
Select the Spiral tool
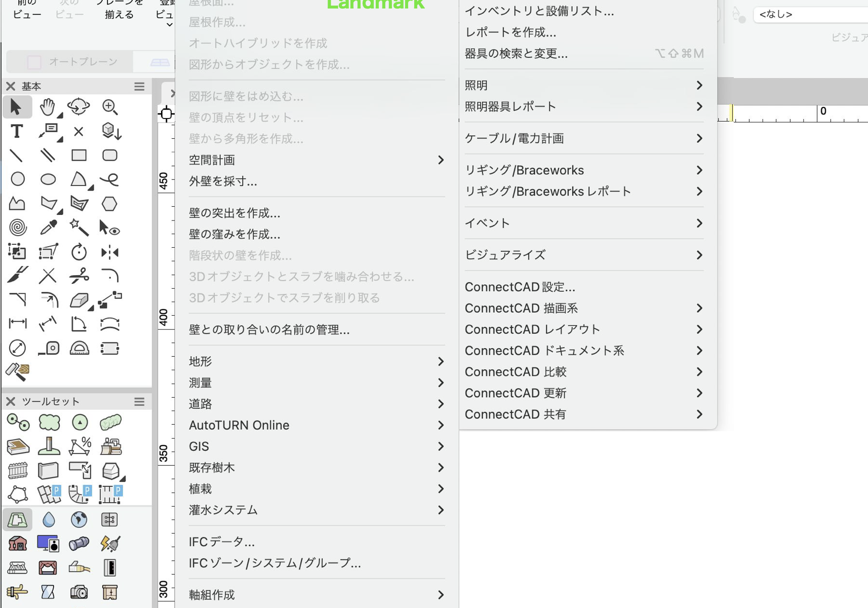click(18, 227)
